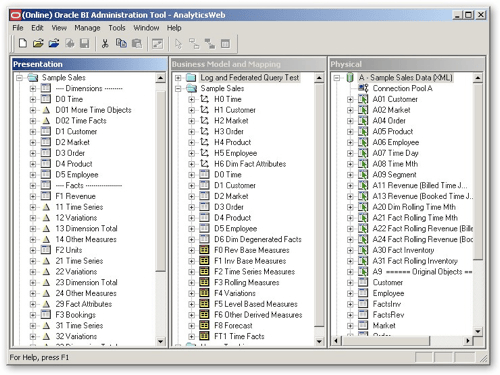Click Physical pane horizontal scroll right arrow
Screen dimensions: 500x375
(x=468, y=341)
